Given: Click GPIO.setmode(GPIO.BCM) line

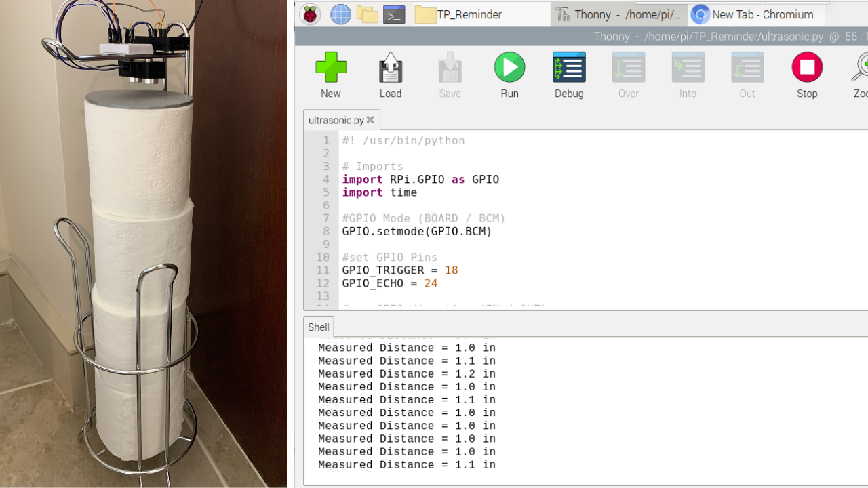Looking at the screenshot, I should click(x=417, y=231).
